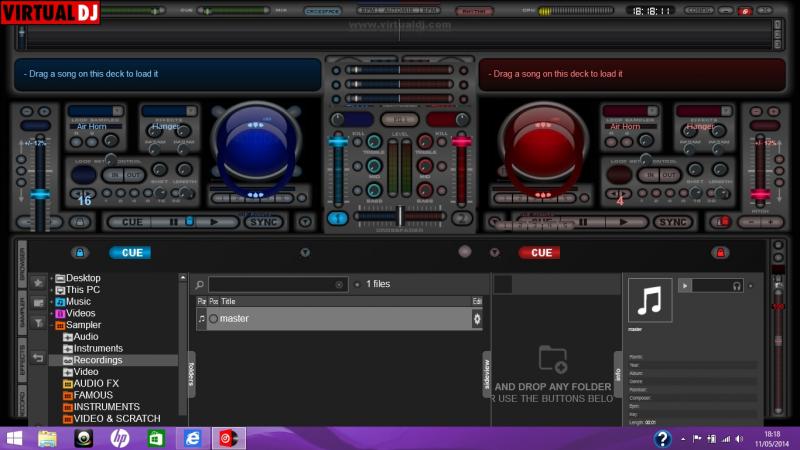The image size is (800, 450).
Task: Play the prelisten preview button
Action: (685, 286)
